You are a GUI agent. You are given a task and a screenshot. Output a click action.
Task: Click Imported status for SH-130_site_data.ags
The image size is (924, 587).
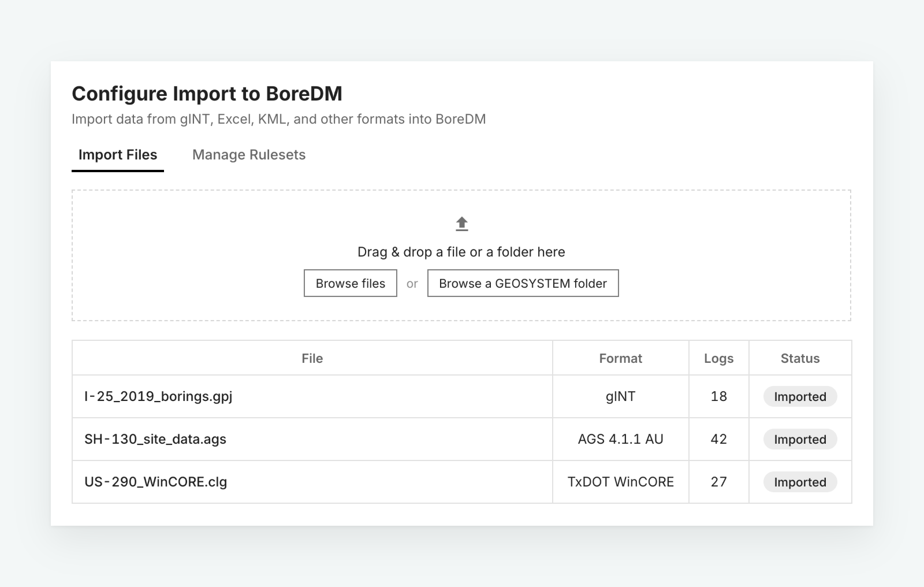pos(800,439)
